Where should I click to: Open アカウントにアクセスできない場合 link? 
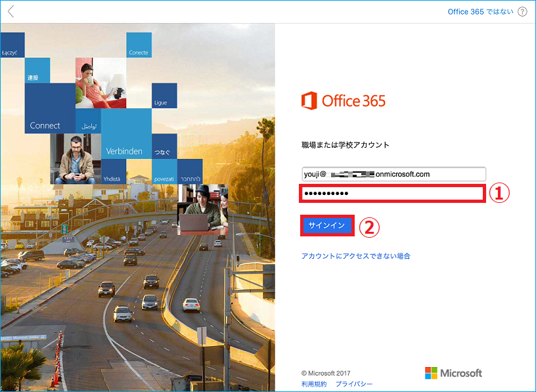(355, 256)
